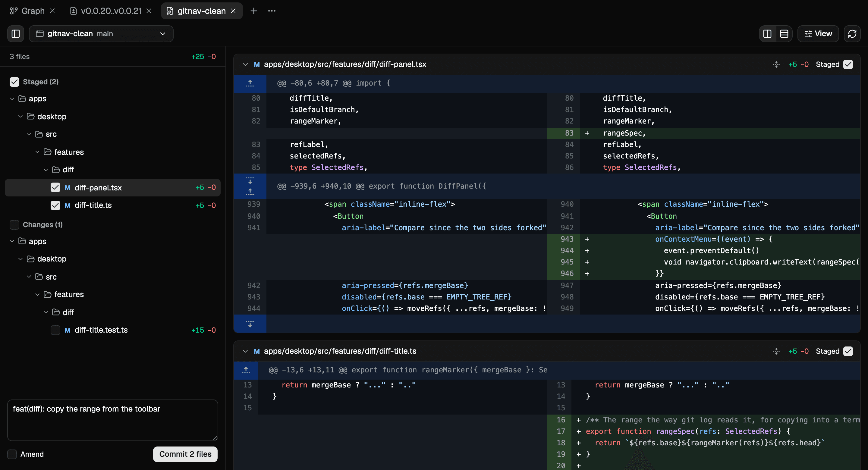This screenshot has height=470, width=868.
Task: Close the Graph tab
Action: click(52, 11)
